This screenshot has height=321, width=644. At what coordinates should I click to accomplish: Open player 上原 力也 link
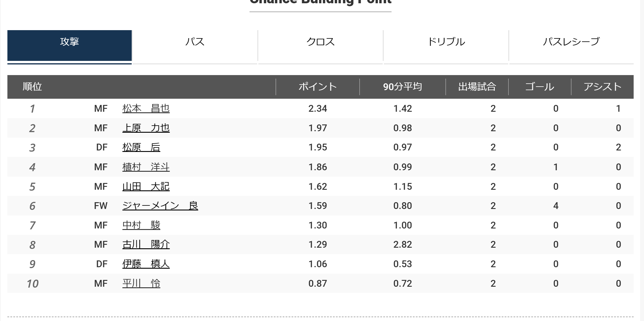tap(146, 128)
